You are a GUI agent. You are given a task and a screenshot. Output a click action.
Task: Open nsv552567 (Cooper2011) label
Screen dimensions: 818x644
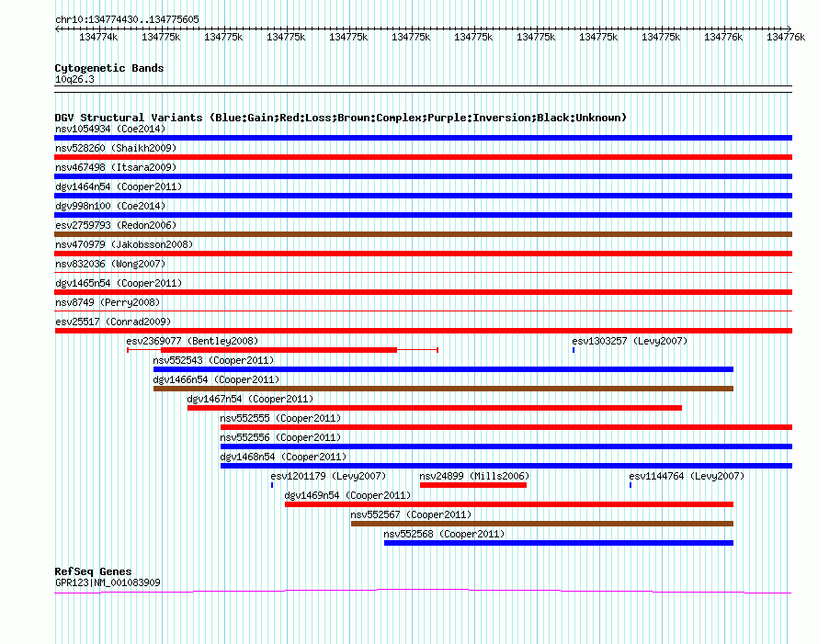[x=411, y=514]
